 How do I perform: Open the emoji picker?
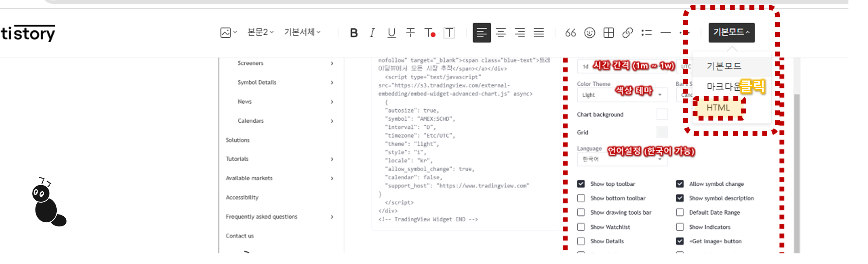coord(589,33)
